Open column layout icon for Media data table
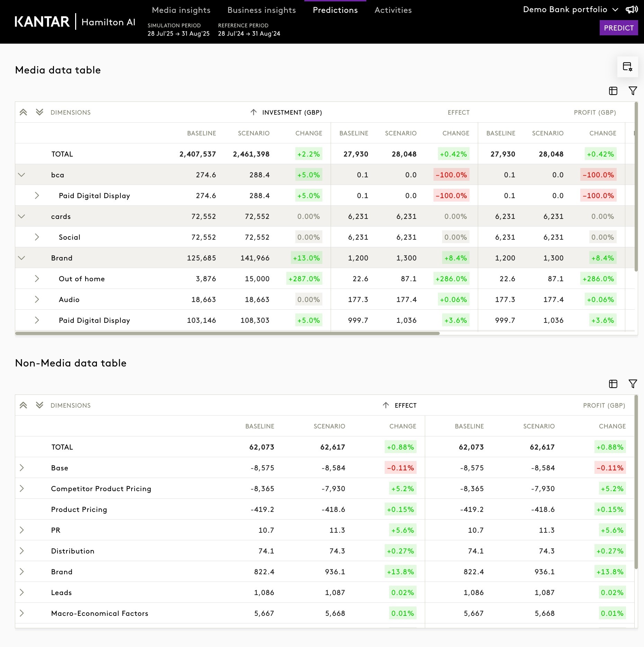Viewport: 644px width, 647px height. (x=613, y=91)
